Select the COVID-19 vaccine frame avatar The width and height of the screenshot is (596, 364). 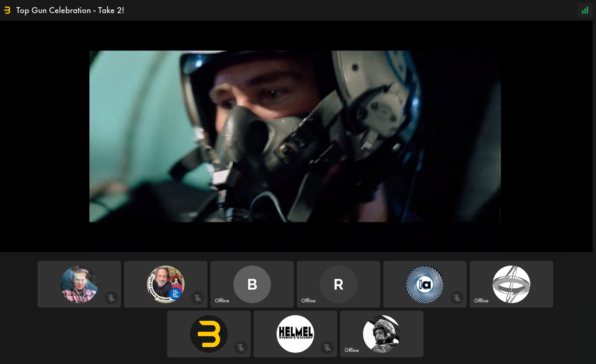tap(166, 284)
